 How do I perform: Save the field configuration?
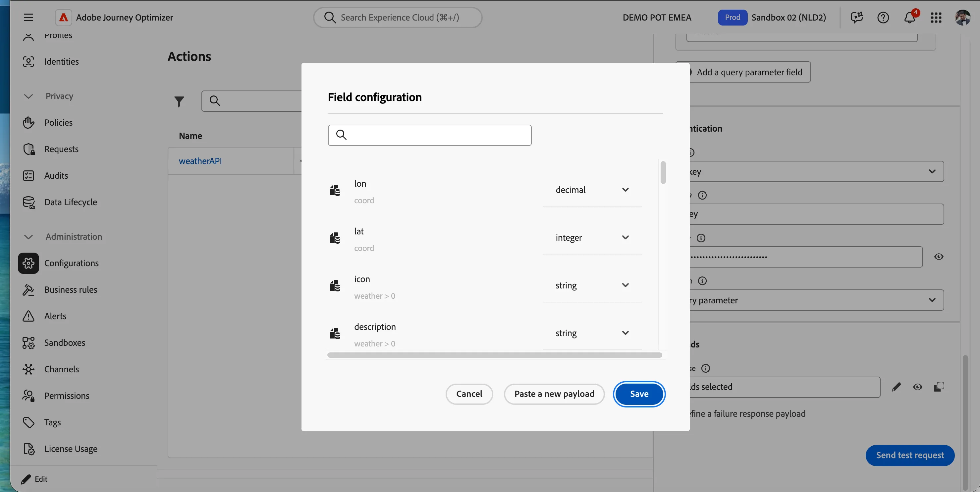639,394
